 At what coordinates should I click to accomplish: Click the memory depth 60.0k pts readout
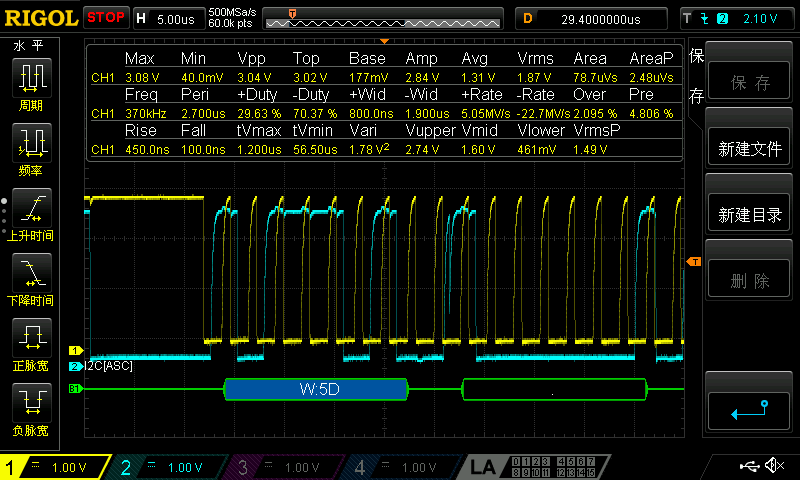(x=230, y=23)
